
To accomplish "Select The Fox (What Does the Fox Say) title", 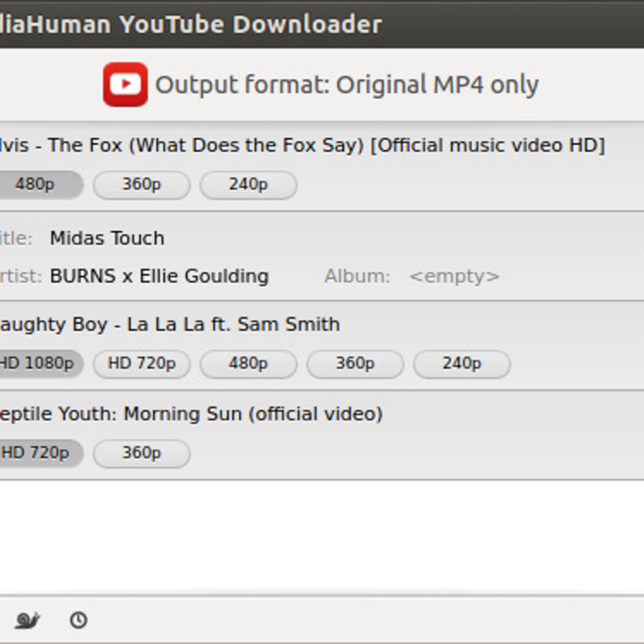I will [302, 145].
